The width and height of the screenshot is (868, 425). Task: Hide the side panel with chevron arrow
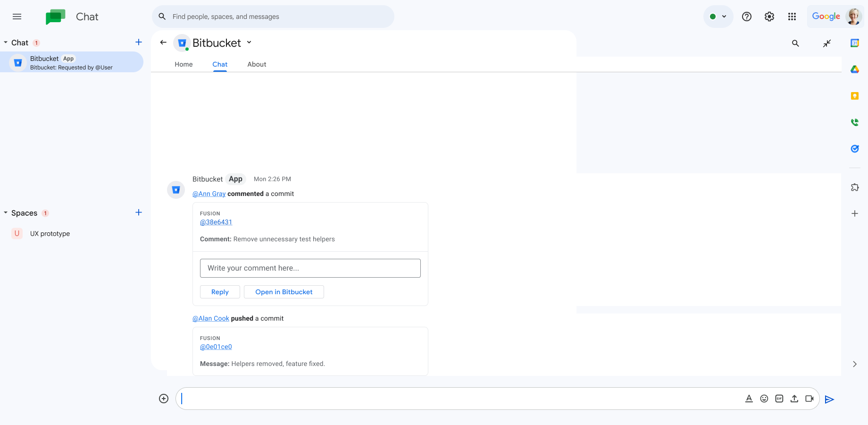855,364
